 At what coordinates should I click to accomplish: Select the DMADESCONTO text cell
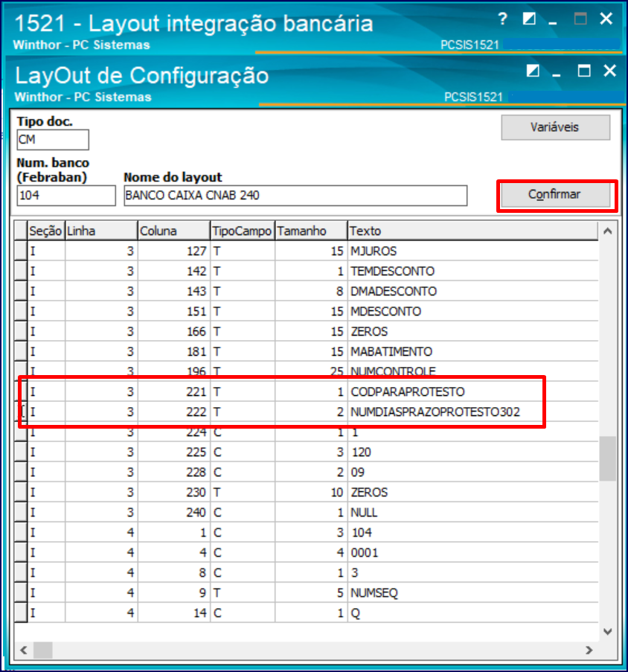click(x=473, y=292)
